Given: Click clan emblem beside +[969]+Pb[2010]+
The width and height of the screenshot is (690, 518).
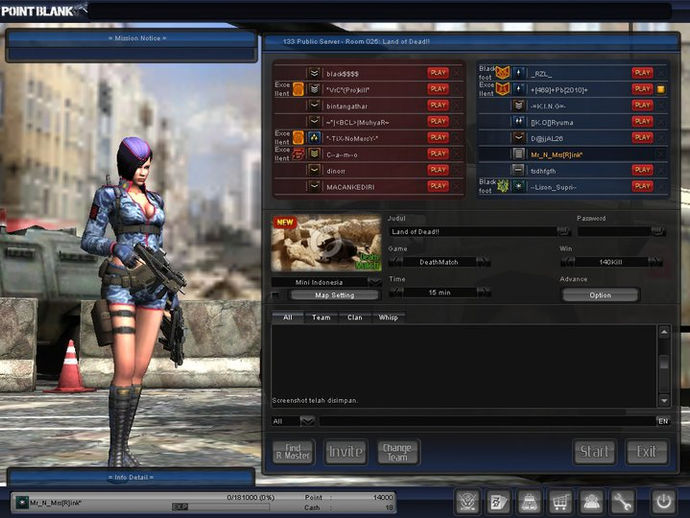Looking at the screenshot, I should click(503, 89).
